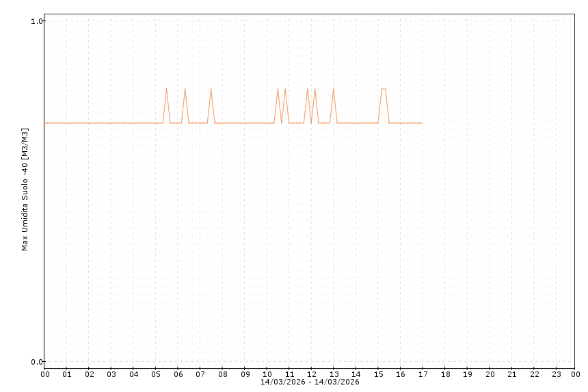Select hour 12 on the x-axis
Viewport: 588px width, 392px height.
point(311,374)
